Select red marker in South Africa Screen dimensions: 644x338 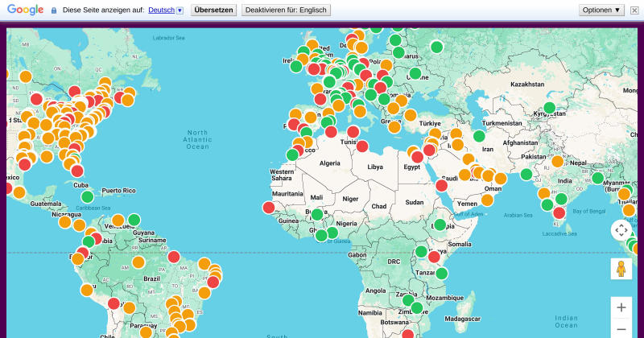click(408, 333)
